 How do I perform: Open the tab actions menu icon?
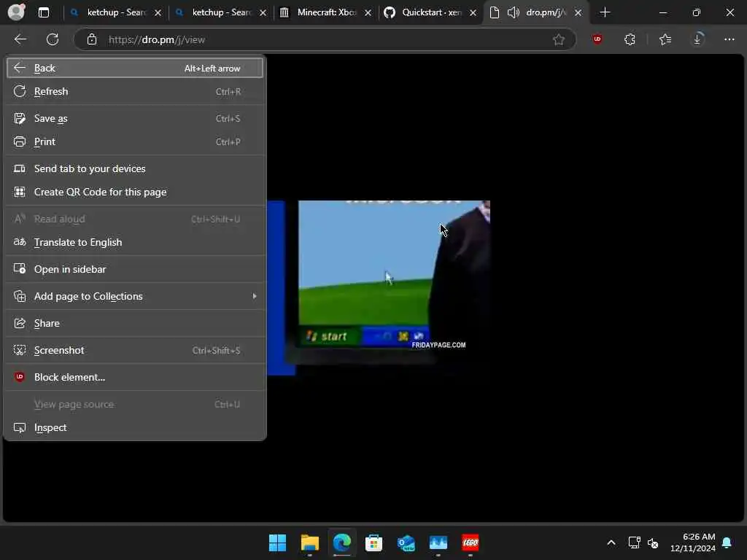(44, 13)
